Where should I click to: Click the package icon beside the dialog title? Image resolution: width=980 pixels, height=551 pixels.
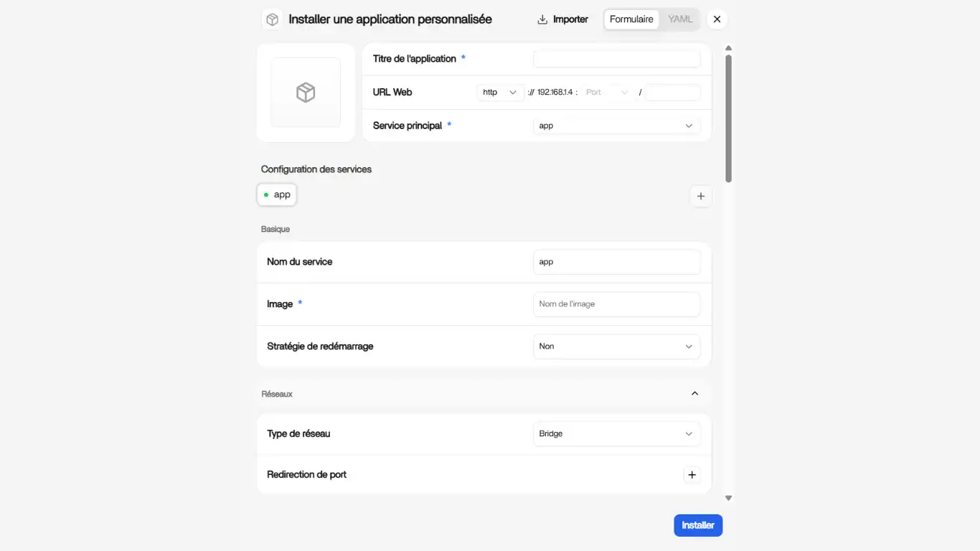[x=272, y=19]
